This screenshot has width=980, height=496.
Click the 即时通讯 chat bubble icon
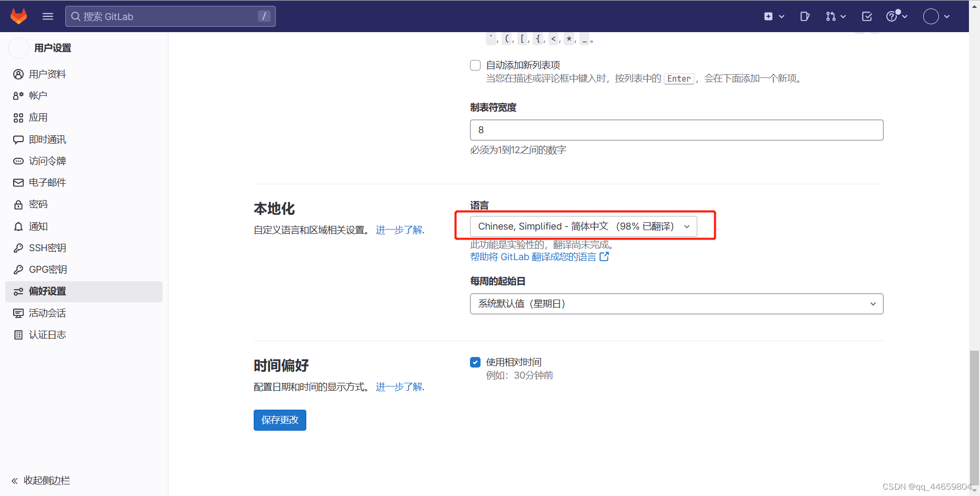pos(18,140)
